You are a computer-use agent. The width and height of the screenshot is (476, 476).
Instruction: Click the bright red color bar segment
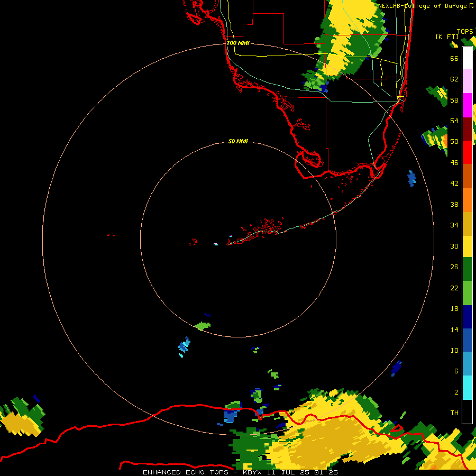467,152
